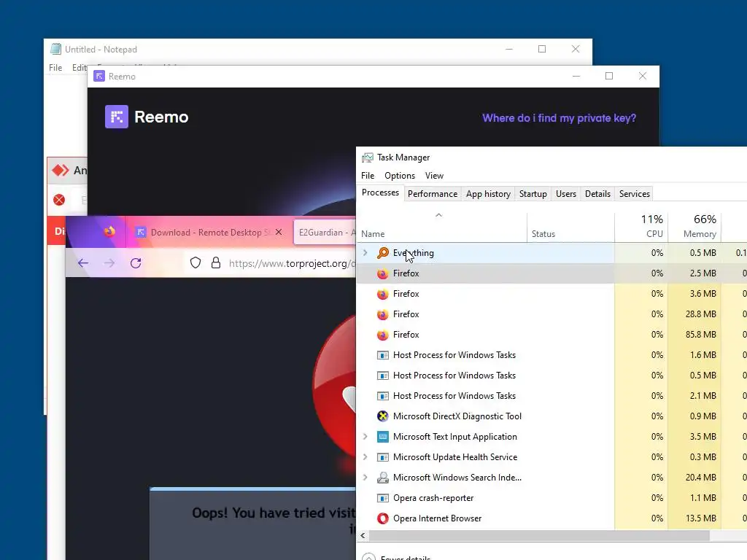Sort by the Status column header

click(570, 227)
